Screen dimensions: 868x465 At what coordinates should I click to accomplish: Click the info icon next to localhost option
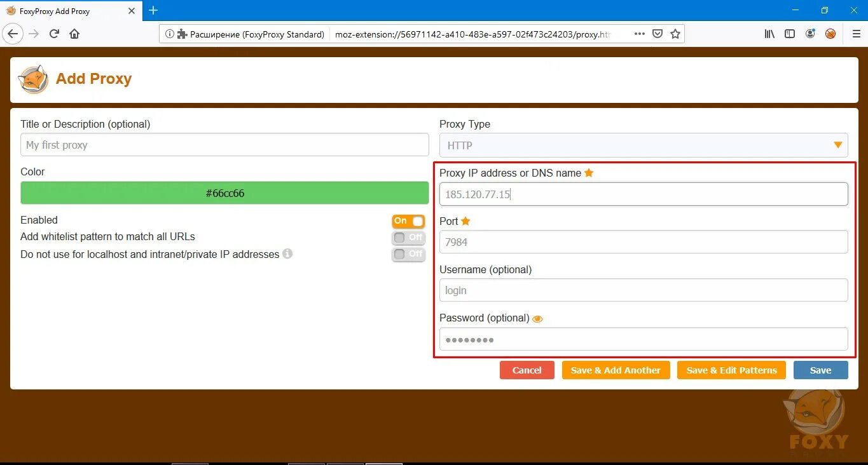coord(287,254)
